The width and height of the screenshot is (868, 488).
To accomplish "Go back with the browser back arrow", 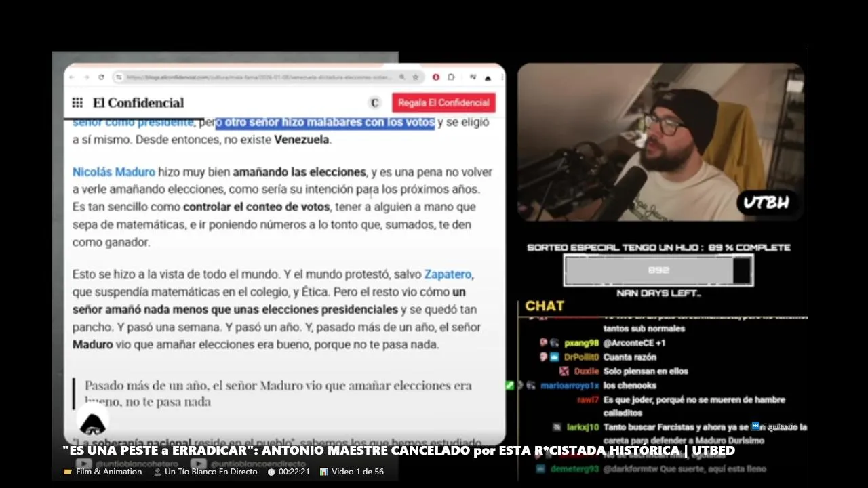I will pos(73,77).
